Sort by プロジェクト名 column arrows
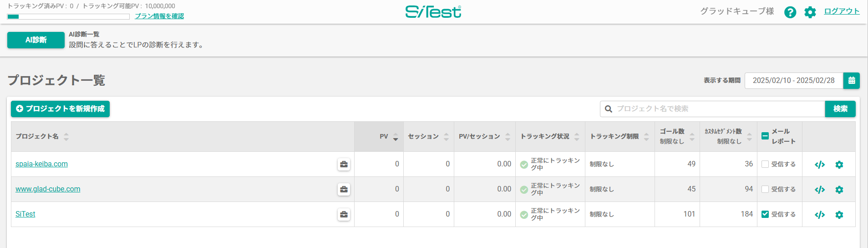This screenshot has width=868, height=248. click(66, 137)
